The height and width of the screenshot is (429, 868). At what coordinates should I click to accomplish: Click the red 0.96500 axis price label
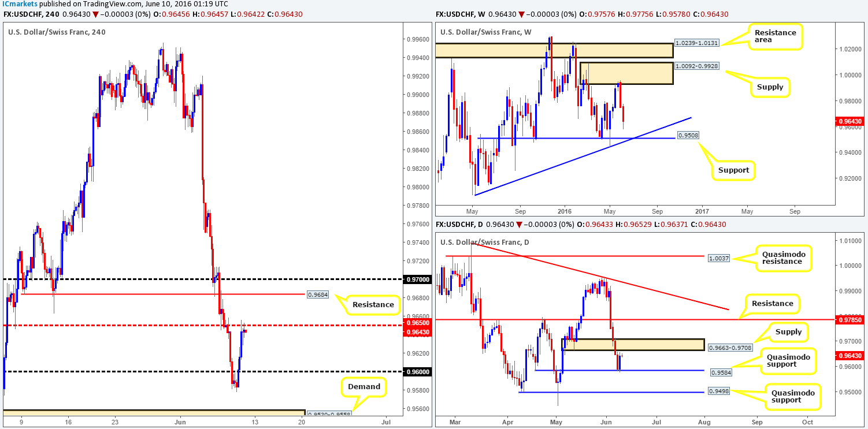(416, 323)
